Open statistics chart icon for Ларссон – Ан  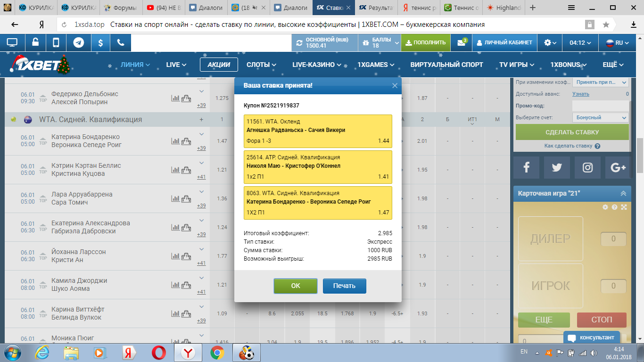click(175, 256)
